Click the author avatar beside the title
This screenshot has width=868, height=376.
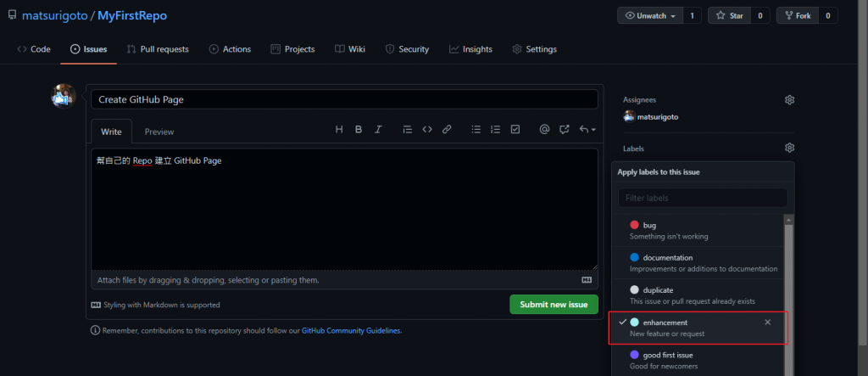click(x=64, y=97)
